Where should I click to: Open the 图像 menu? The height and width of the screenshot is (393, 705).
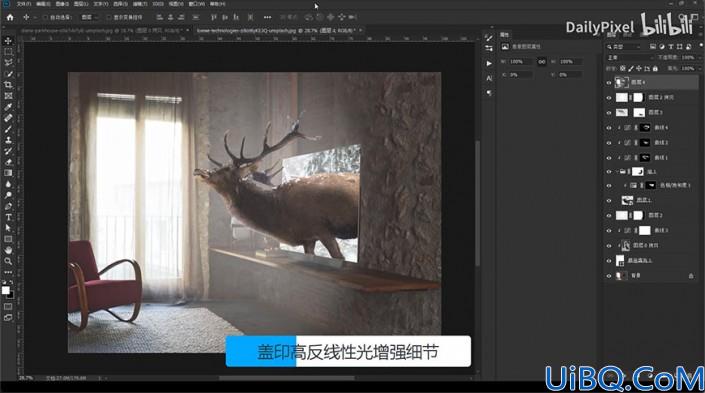coord(62,4)
